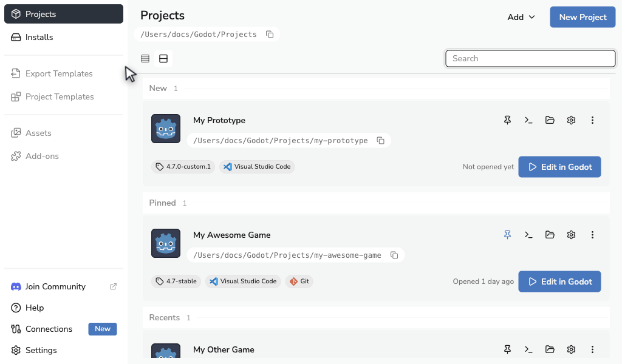This screenshot has height=364, width=622.
Task: Switch to compact list view
Action: (x=145, y=59)
